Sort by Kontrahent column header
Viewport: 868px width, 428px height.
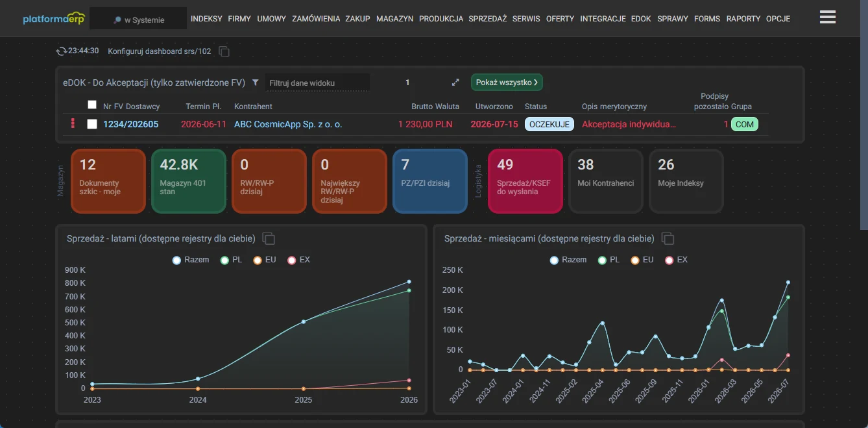[x=253, y=107]
